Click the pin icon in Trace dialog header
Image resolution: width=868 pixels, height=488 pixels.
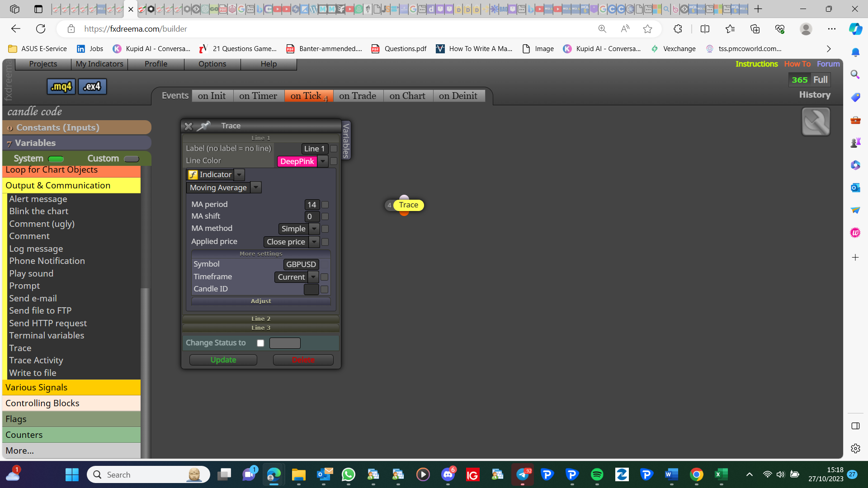(203, 126)
